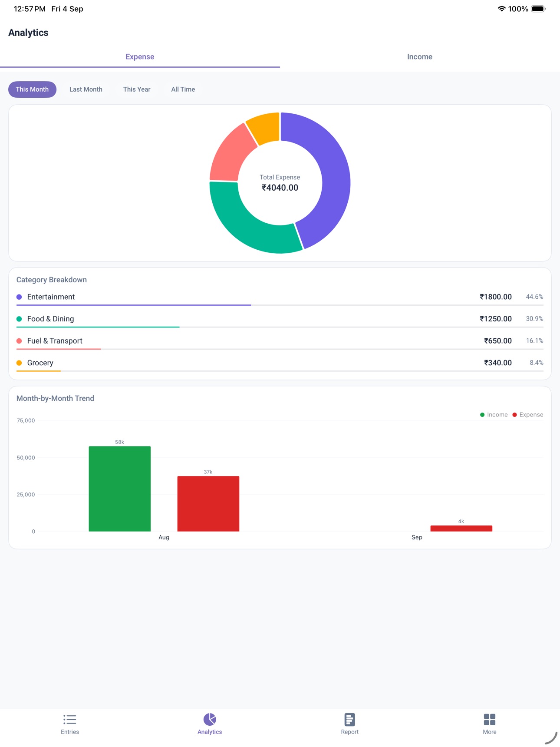The height and width of the screenshot is (747, 560).
Task: Tap the red Sep expense bar
Action: [461, 529]
